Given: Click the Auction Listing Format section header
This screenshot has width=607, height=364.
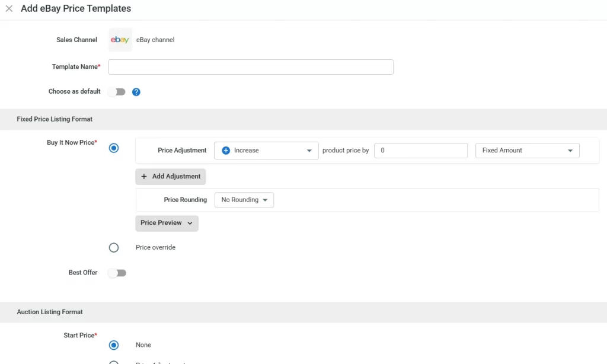Looking at the screenshot, I should coord(49,312).
